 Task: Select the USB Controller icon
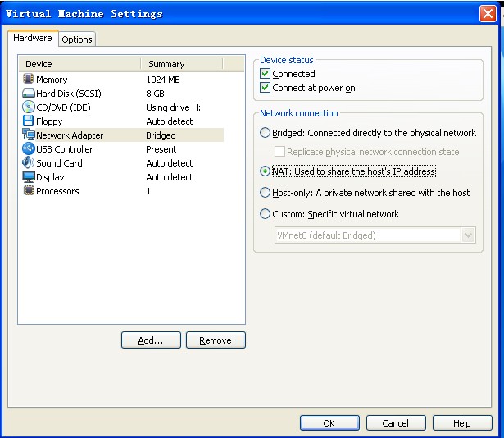coord(29,149)
